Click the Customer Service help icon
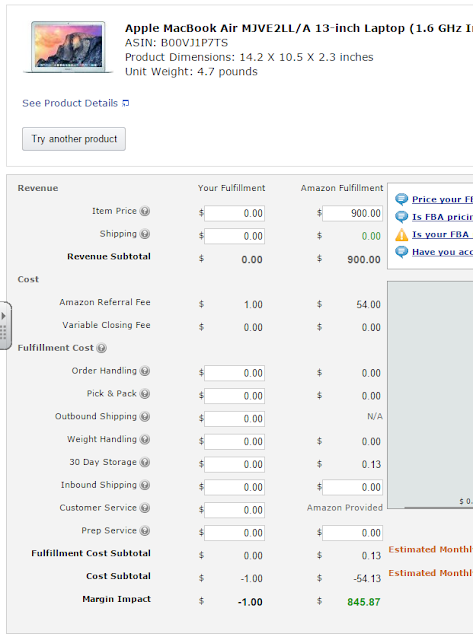 pos(144,508)
